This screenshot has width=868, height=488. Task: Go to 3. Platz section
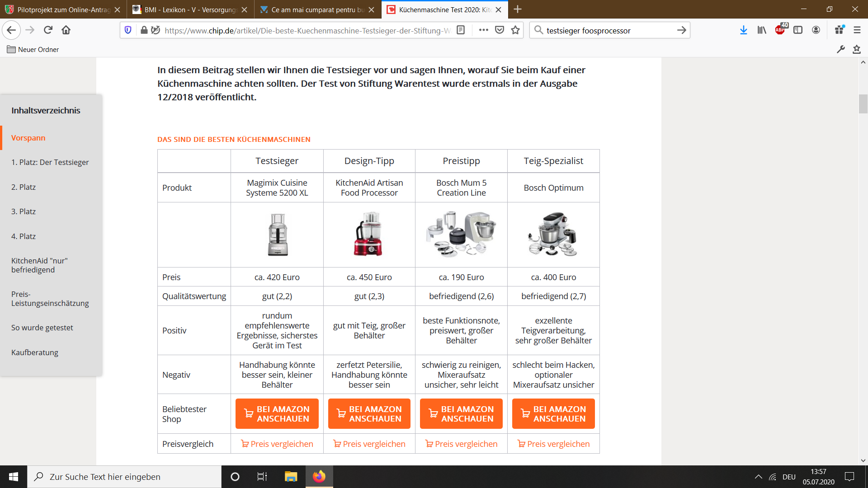(x=24, y=211)
